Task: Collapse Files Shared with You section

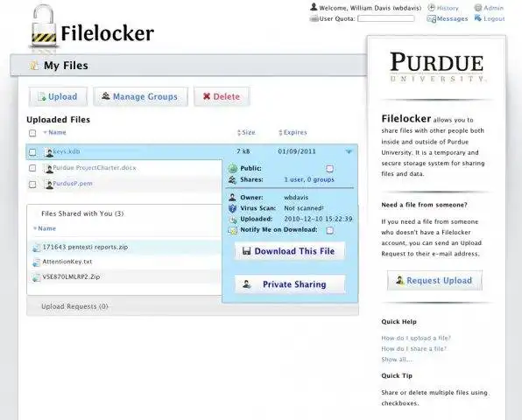Action: click(82, 213)
